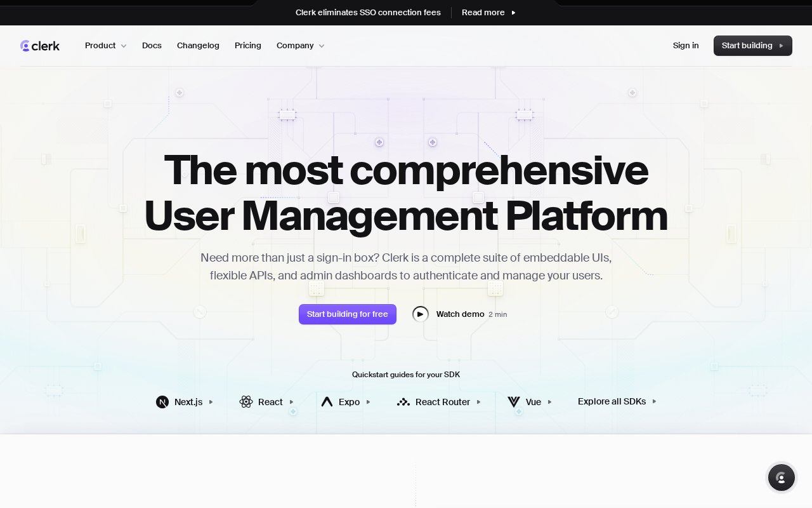Viewport: 812px width, 508px height.
Task: Open the Docs page
Action: (152, 46)
